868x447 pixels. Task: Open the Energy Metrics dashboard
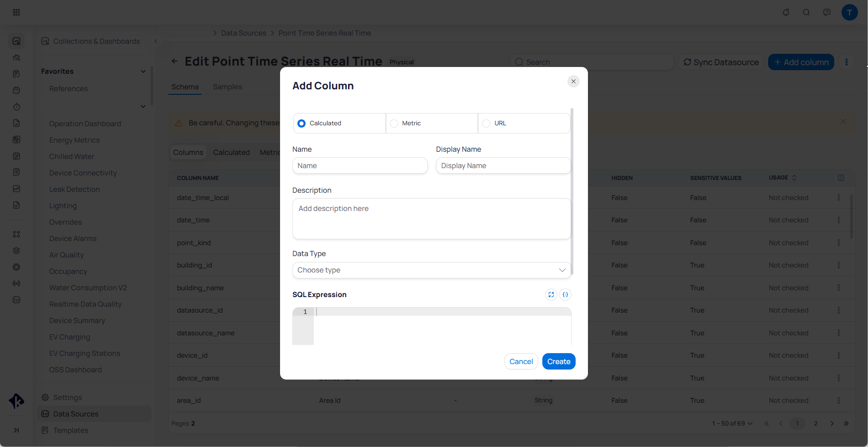click(74, 140)
